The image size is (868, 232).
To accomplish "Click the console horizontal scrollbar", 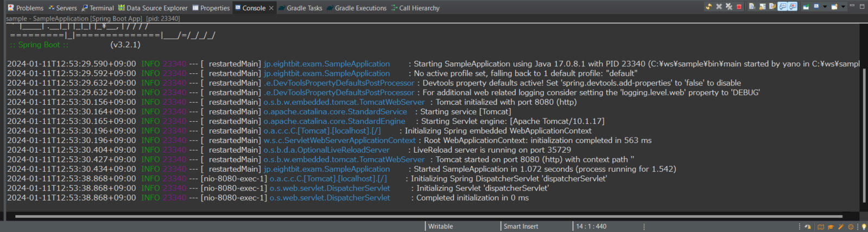I will [429, 216].
